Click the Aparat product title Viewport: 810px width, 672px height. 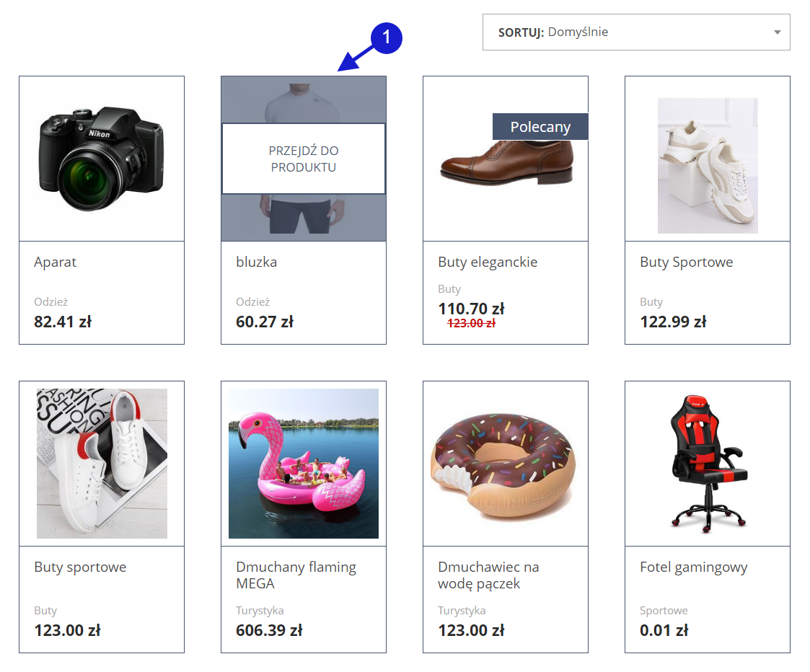click(x=55, y=262)
